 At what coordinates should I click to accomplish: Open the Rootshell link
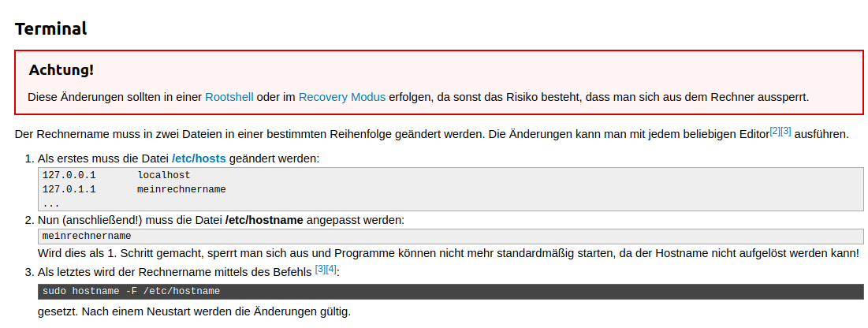click(229, 97)
